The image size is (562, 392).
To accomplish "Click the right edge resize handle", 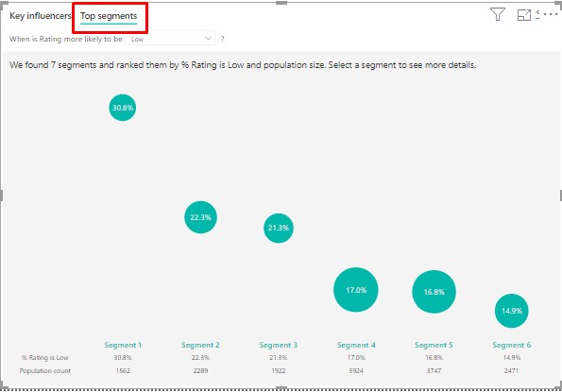I will [560, 196].
